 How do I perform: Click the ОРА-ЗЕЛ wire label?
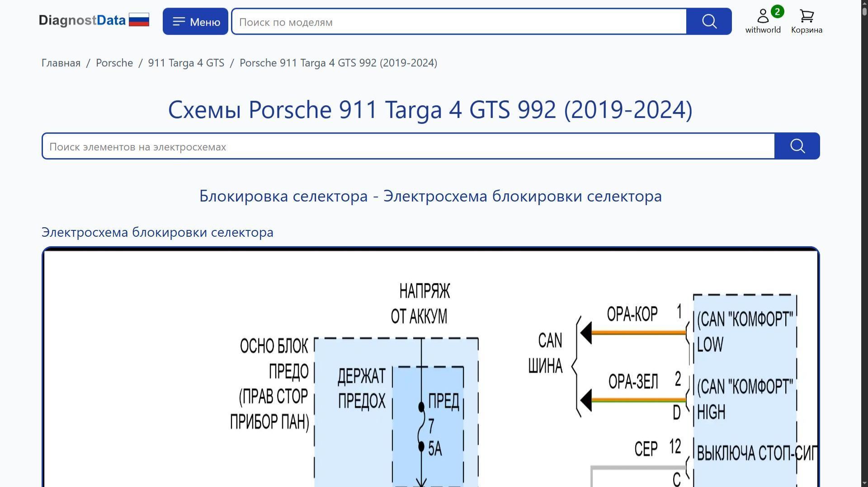[x=633, y=382]
